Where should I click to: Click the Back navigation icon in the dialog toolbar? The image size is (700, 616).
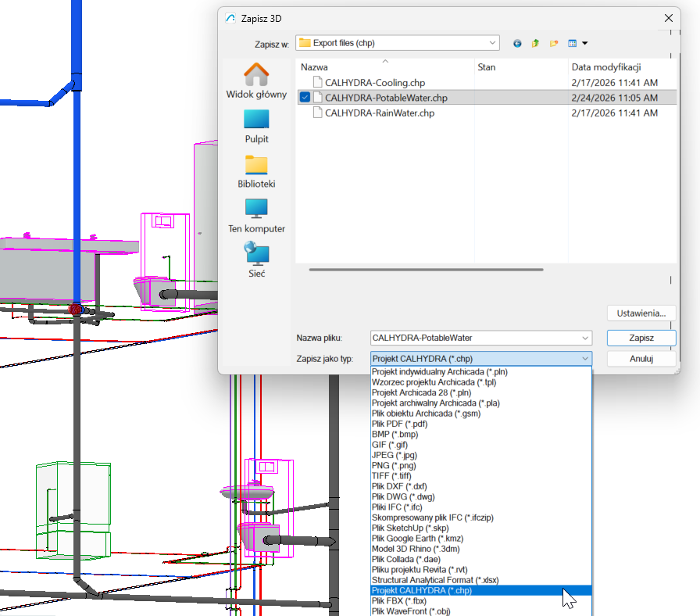pyautogui.click(x=517, y=43)
